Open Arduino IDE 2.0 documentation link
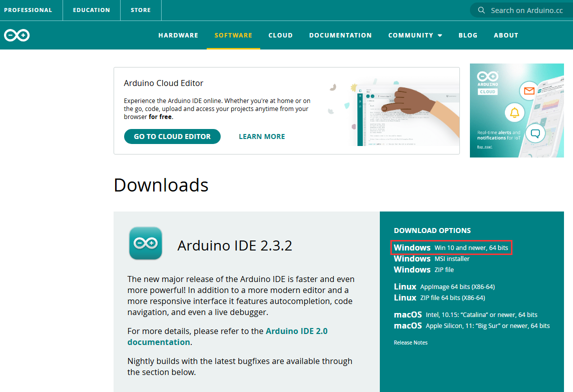Viewport: 573px width, 392px height. click(x=227, y=336)
